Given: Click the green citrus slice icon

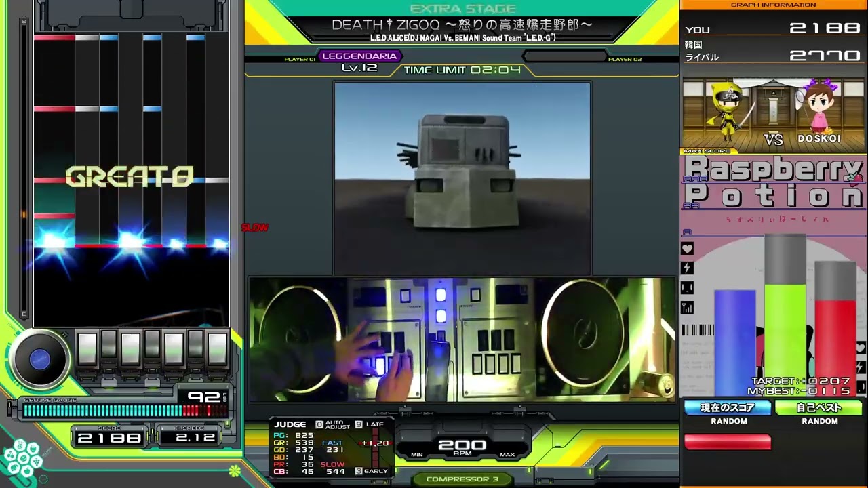Looking at the screenshot, I should (x=234, y=471).
